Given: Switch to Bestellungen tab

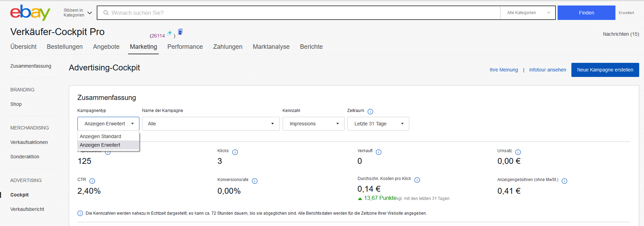Looking at the screenshot, I should click(65, 47).
